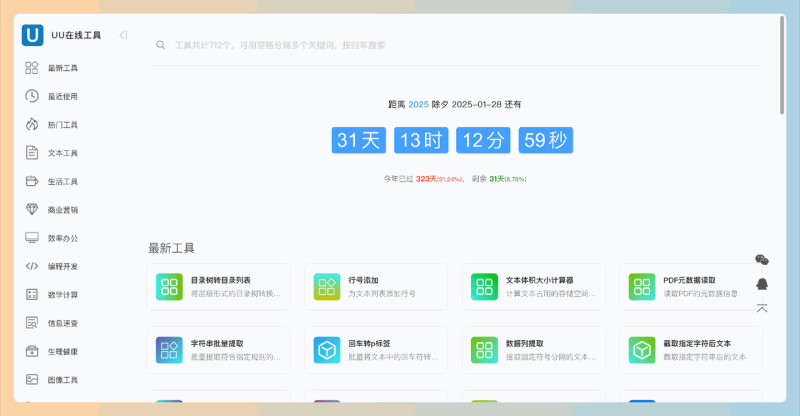
Task: Click the document icon beside 文本工具
Action: tap(32, 153)
